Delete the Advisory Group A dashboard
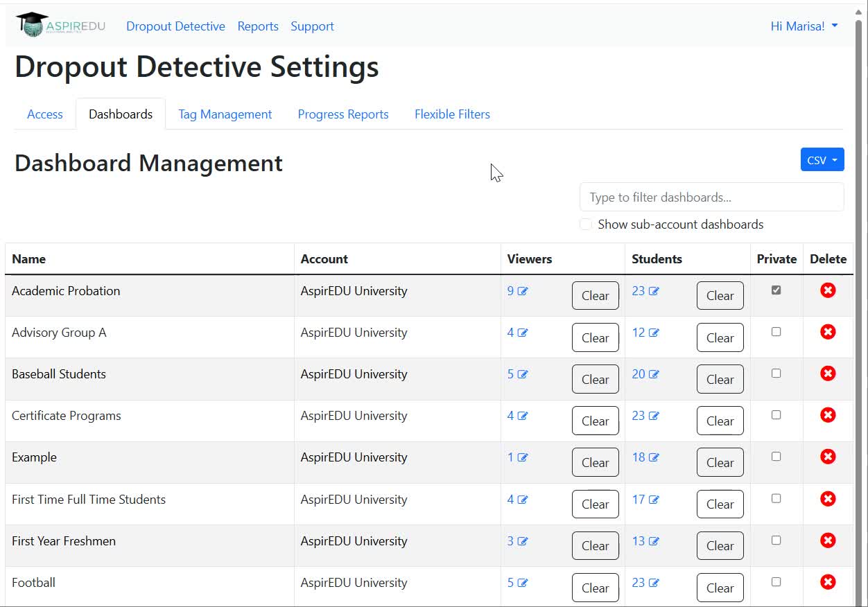Screen dimensions: 868x607 tap(828, 332)
